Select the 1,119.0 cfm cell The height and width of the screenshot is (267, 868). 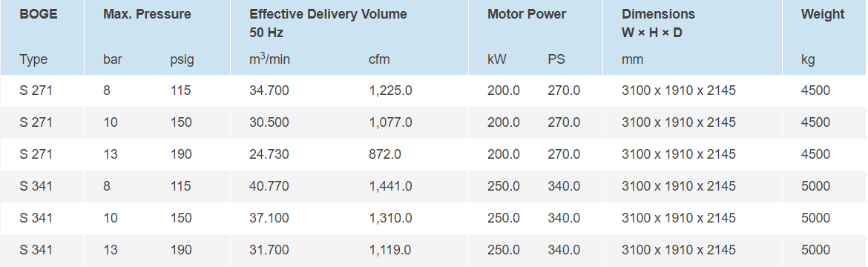[390, 250]
